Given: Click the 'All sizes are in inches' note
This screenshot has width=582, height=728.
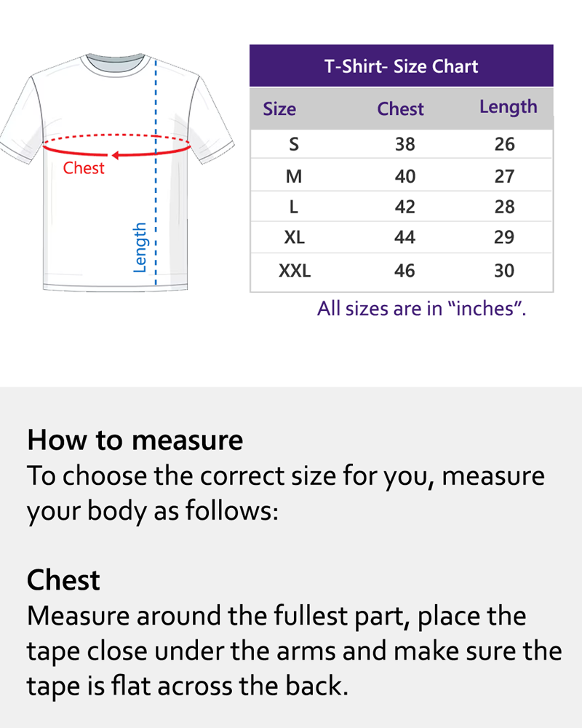Looking at the screenshot, I should point(421,309).
